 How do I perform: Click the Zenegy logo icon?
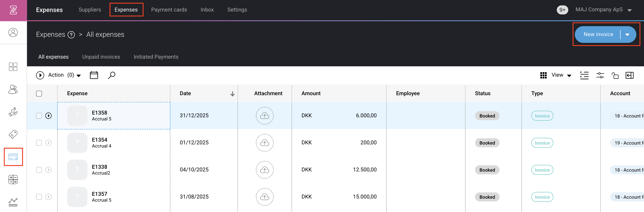tap(13, 10)
